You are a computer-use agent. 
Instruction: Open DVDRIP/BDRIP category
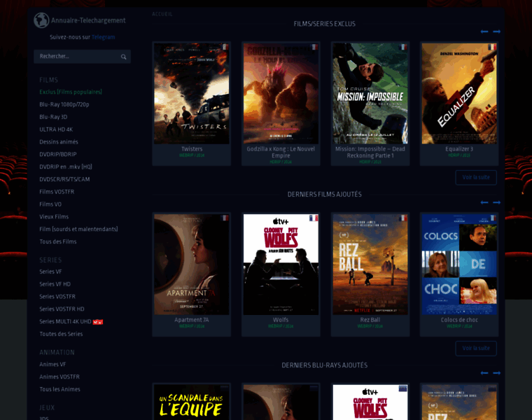point(58,155)
